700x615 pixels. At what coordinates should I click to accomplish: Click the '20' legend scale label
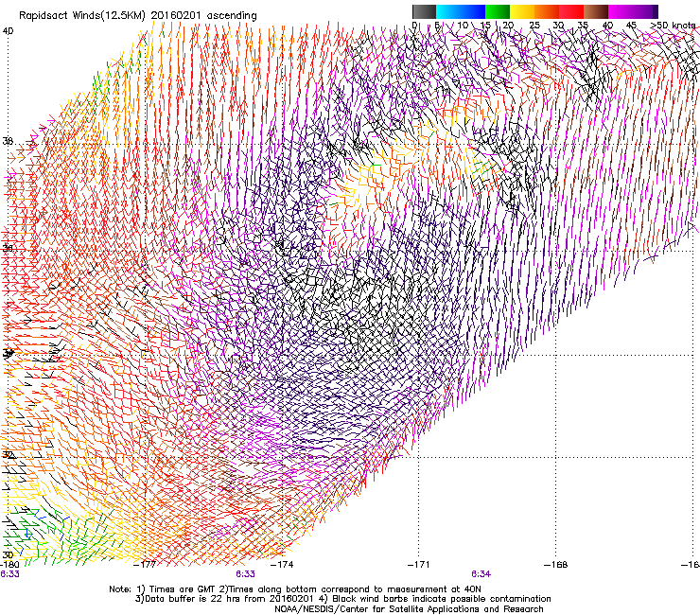click(508, 26)
